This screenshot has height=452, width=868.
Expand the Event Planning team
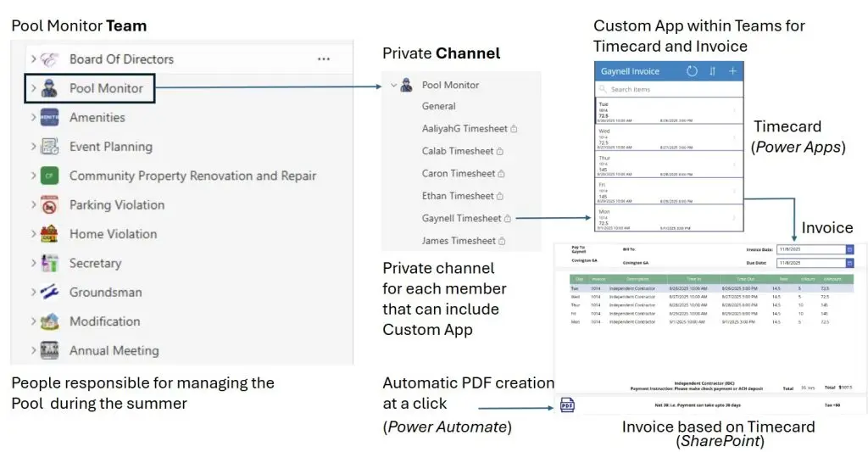click(x=33, y=147)
